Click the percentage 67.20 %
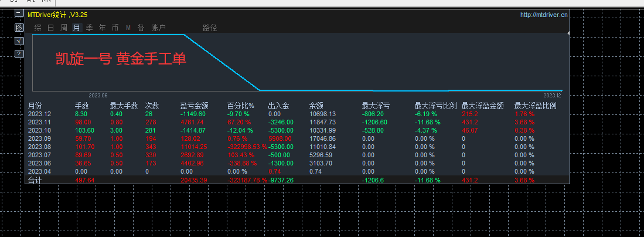 coord(238,122)
